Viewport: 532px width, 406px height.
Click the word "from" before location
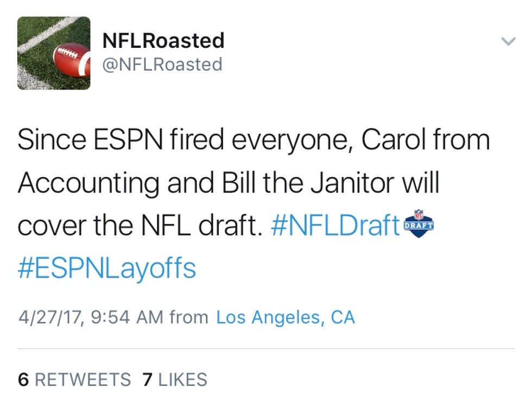[189, 317]
